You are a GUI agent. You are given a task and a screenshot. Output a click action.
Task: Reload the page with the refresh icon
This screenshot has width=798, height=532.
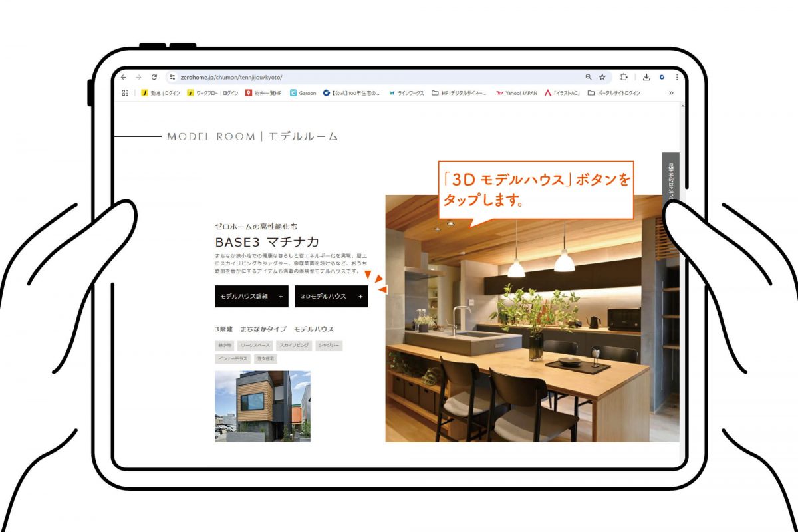pyautogui.click(x=154, y=77)
